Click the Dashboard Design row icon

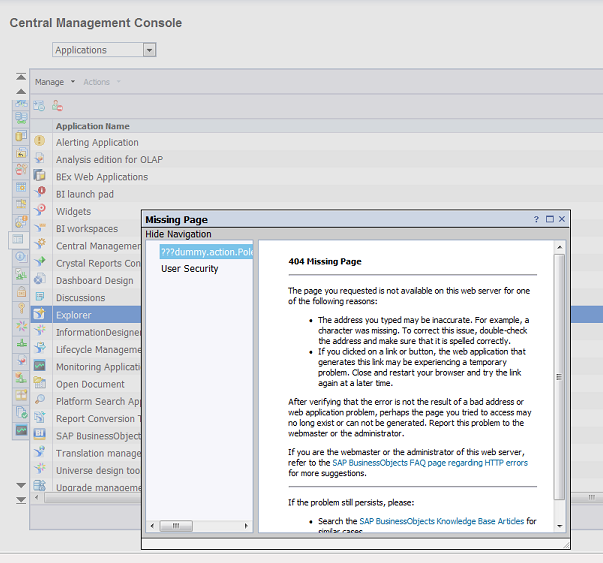(40, 279)
